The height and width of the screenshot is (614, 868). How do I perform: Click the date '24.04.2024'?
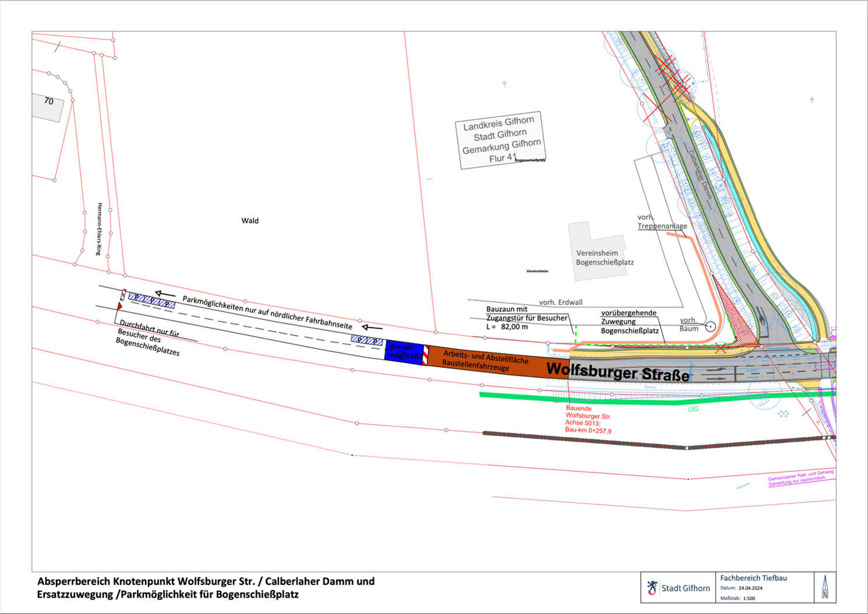point(751,588)
